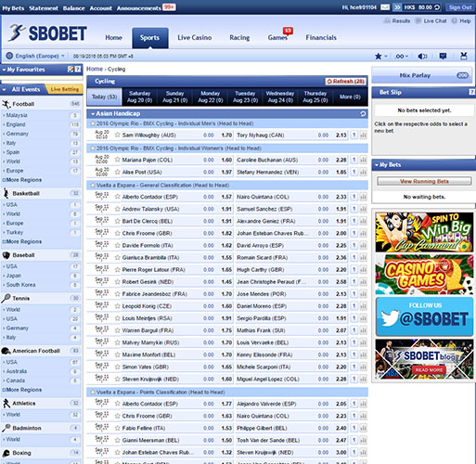
Task: Switch to the Live Casino tab
Action: click(195, 37)
